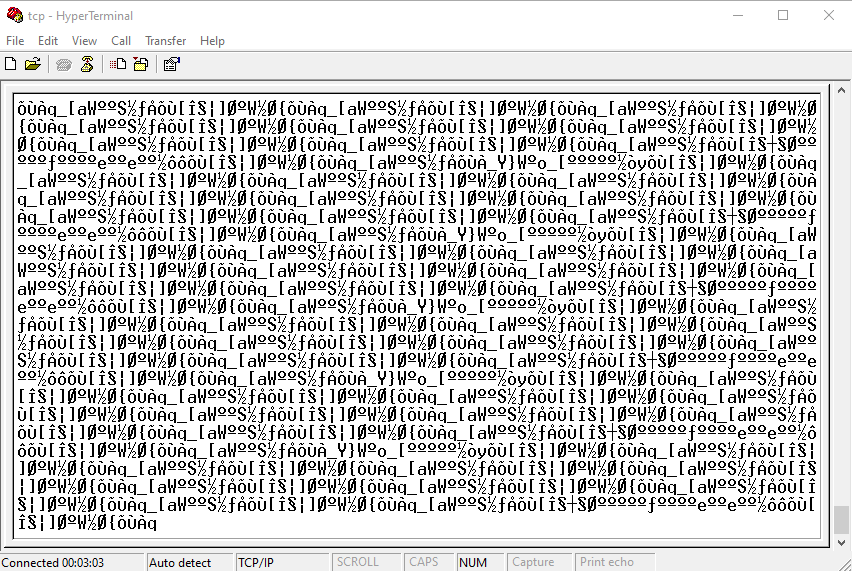Click the CAPS indicator in status bar
852x571 pixels.
(429, 562)
